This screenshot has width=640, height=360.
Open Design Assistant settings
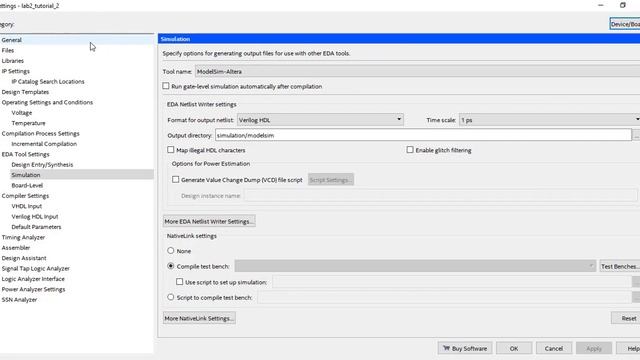point(24,258)
